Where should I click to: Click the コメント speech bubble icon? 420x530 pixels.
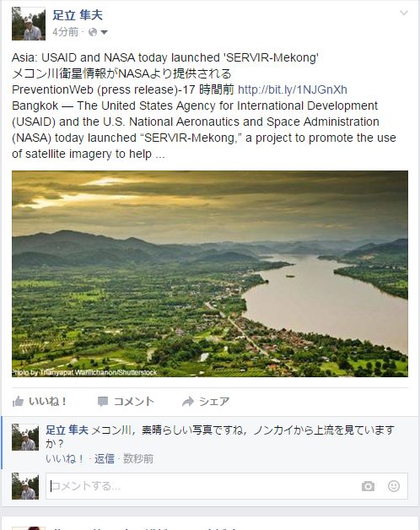coord(103,402)
